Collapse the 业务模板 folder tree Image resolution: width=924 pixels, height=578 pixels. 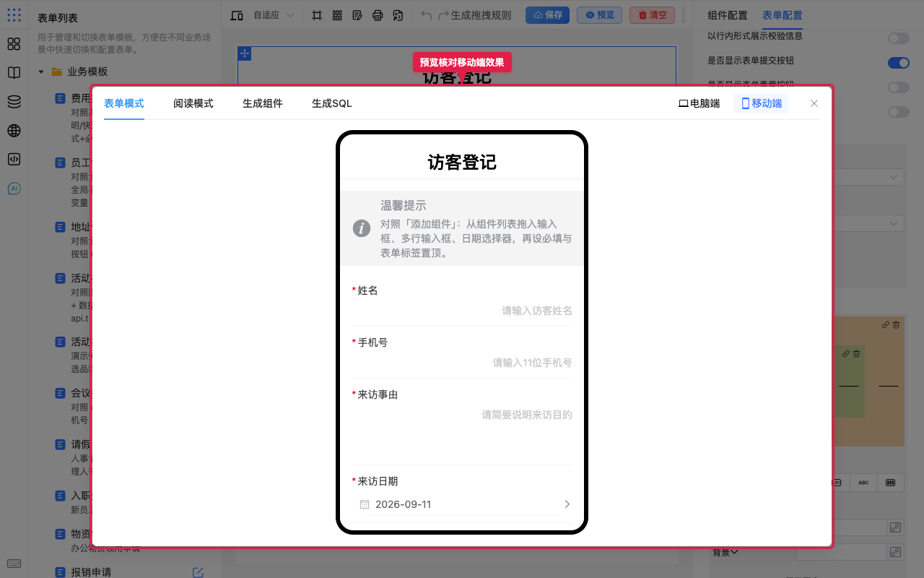[41, 72]
